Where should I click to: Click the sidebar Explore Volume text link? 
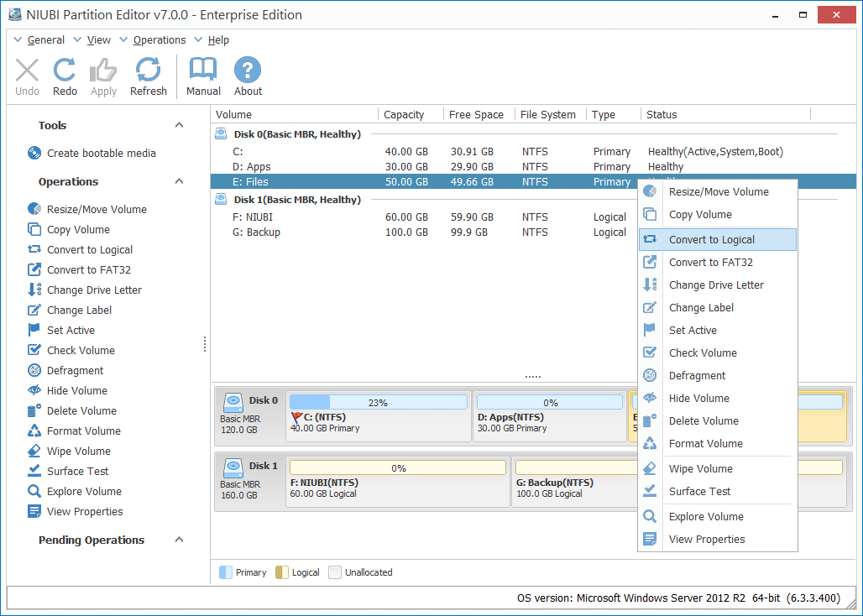pos(84,491)
